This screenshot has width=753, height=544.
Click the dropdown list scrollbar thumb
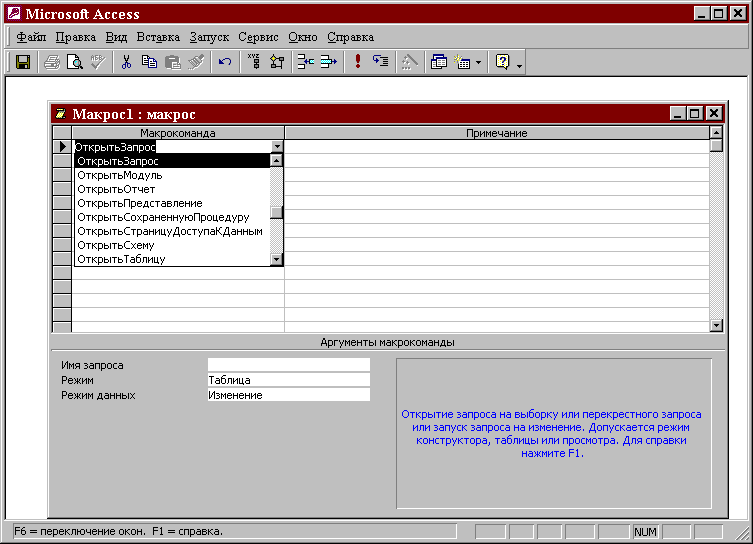tap(276, 212)
